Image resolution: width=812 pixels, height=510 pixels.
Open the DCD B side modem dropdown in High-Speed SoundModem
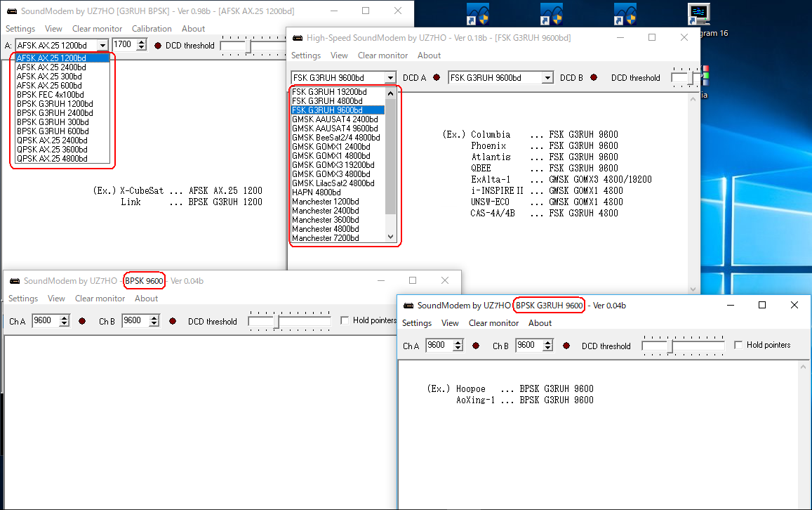point(547,78)
